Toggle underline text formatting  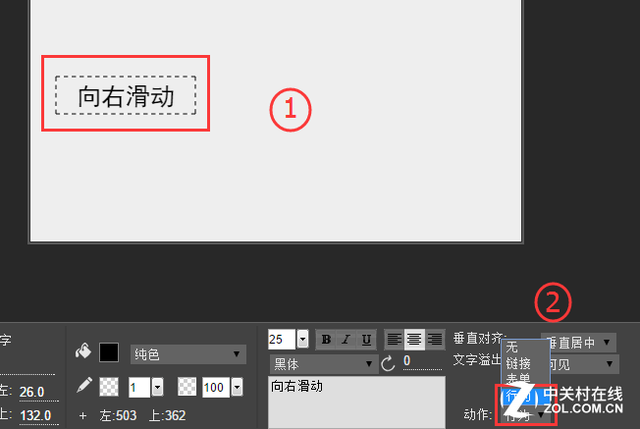point(366,340)
